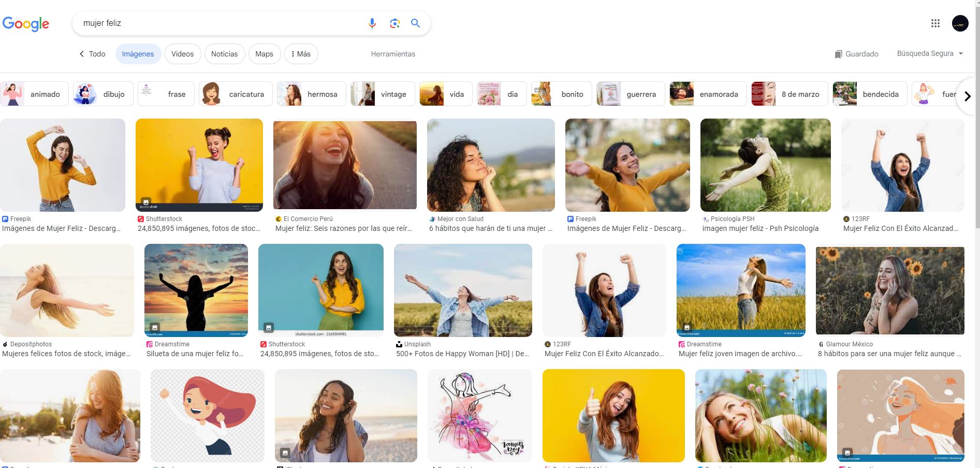Click the Google logo
Screen dimensions: 980x468
(26, 24)
